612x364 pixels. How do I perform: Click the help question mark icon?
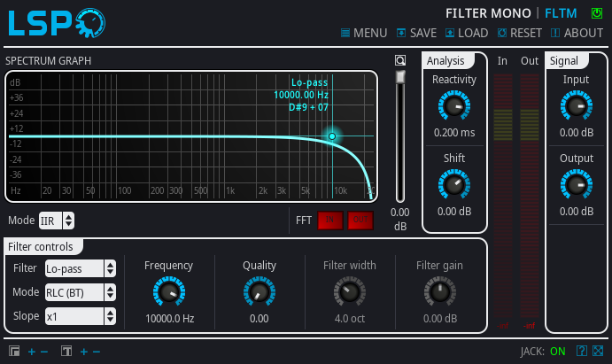pyautogui.click(x=582, y=352)
